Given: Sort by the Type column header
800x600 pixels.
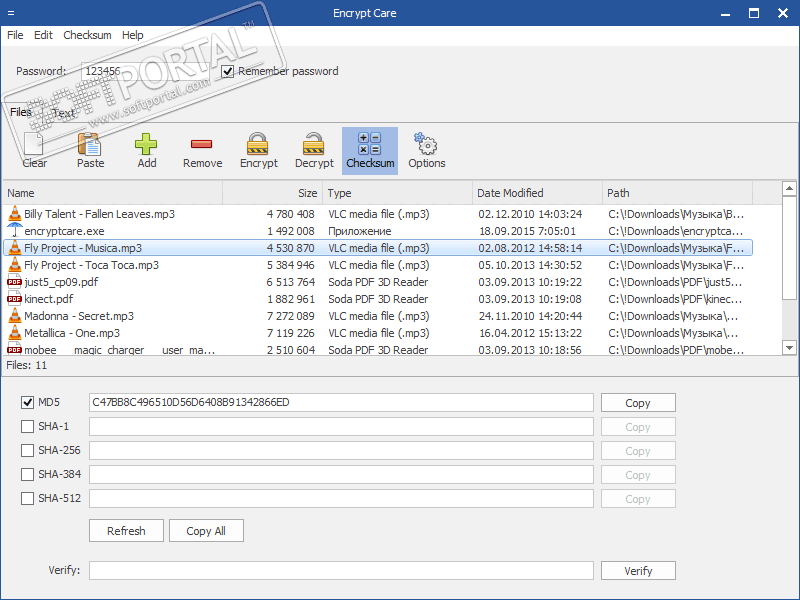Looking at the screenshot, I should pos(397,193).
